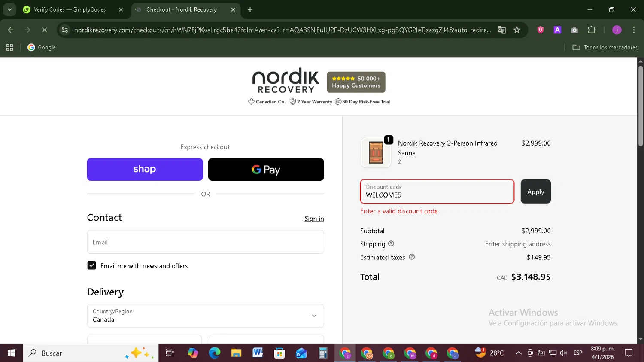Viewport: 644px width, 362px height.
Task: Open Google bookmark
Action: click(x=42, y=47)
